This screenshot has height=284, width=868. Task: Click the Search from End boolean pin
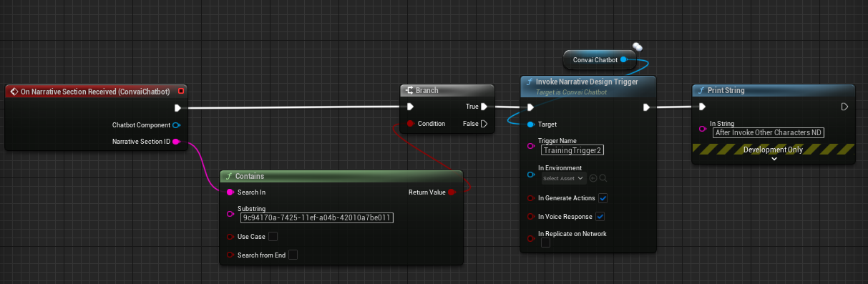tap(230, 255)
